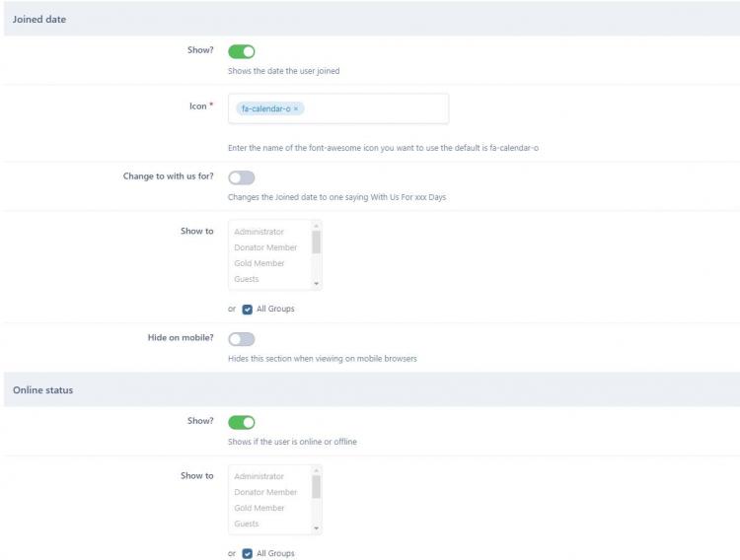The height and width of the screenshot is (560, 740).
Task: Choose Donator Member in Online status group list
Action: click(x=265, y=492)
